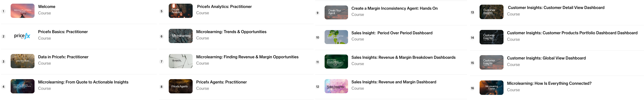Select Microlearning: From Quote to Actionable Insights
The width and height of the screenshot is (644, 101).
[x=83, y=82]
